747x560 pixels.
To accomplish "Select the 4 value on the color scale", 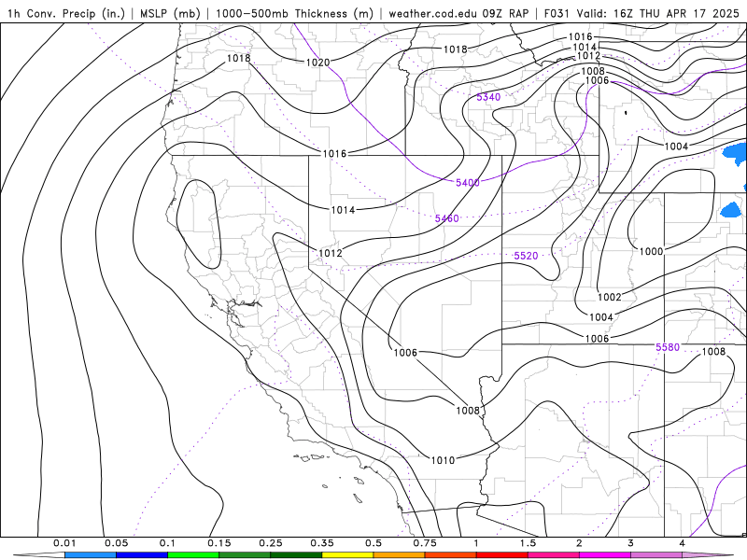I will click(x=683, y=543).
